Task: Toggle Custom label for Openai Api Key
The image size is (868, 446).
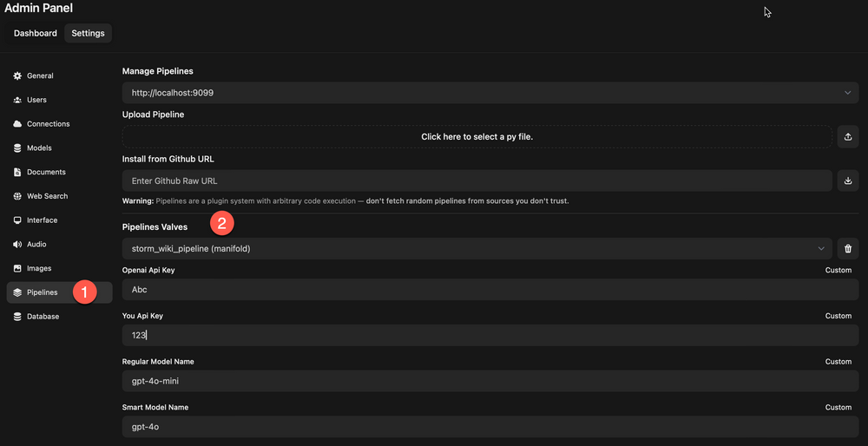Action: pos(838,271)
